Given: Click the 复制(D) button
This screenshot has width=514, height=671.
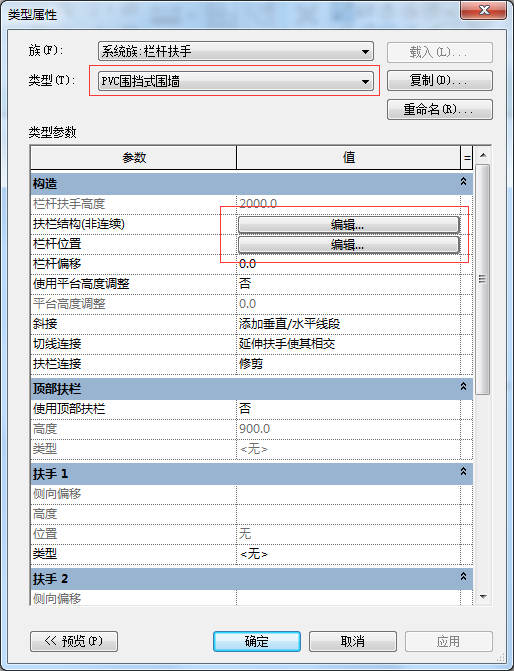Looking at the screenshot, I should pyautogui.click(x=440, y=80).
